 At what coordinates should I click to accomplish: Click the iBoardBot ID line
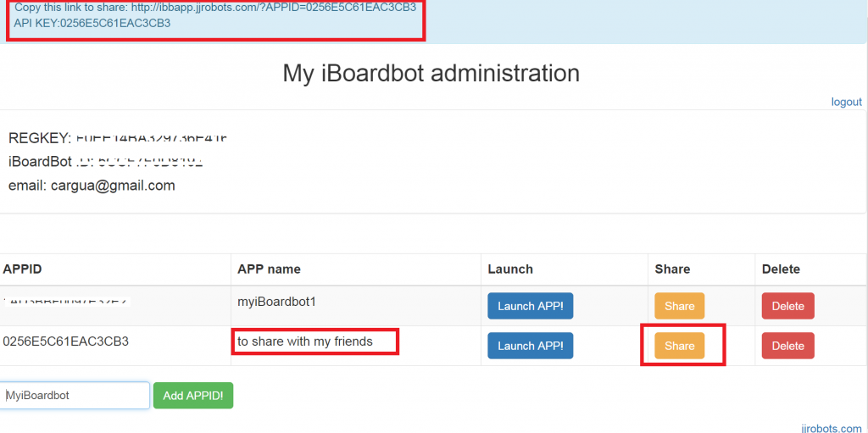pyautogui.click(x=106, y=162)
